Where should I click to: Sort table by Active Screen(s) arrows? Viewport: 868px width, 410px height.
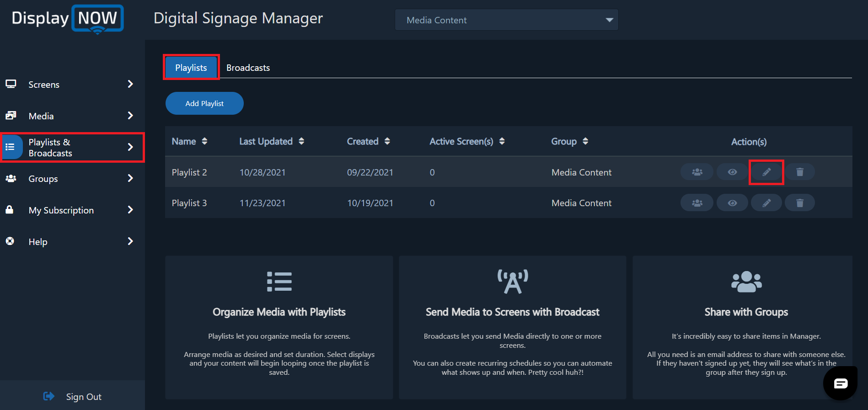tap(502, 141)
